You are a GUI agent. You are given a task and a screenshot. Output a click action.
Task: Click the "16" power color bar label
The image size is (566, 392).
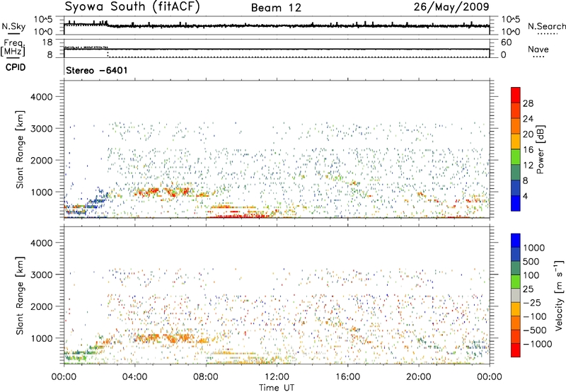528,150
